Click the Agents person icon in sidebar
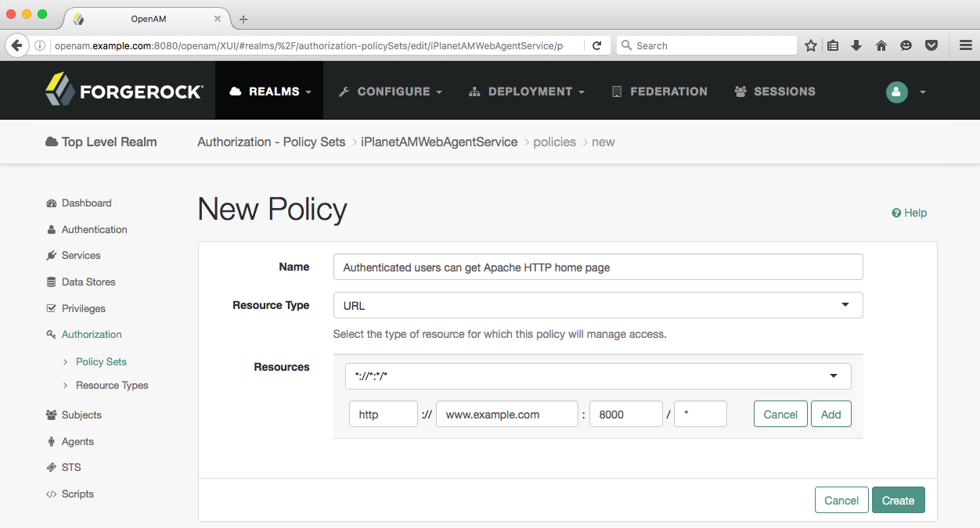 (52, 442)
